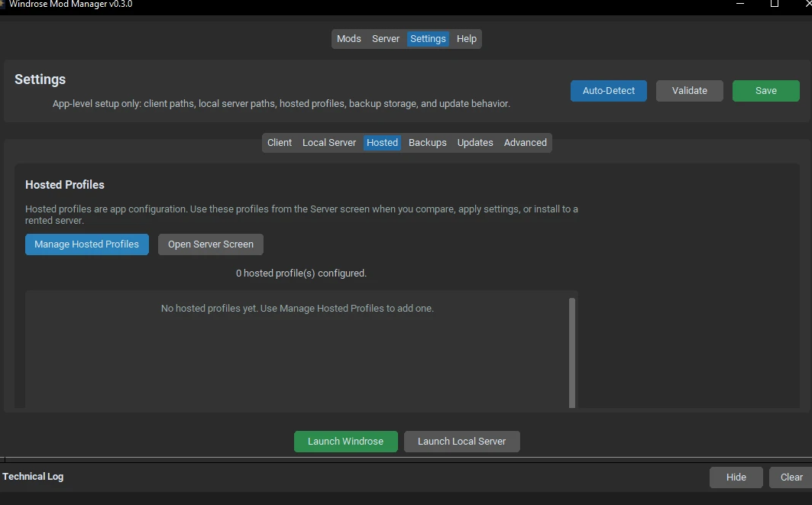Viewport: 812px width, 505px height.
Task: Click the hosted profiles list scrollbar
Action: pos(572,351)
